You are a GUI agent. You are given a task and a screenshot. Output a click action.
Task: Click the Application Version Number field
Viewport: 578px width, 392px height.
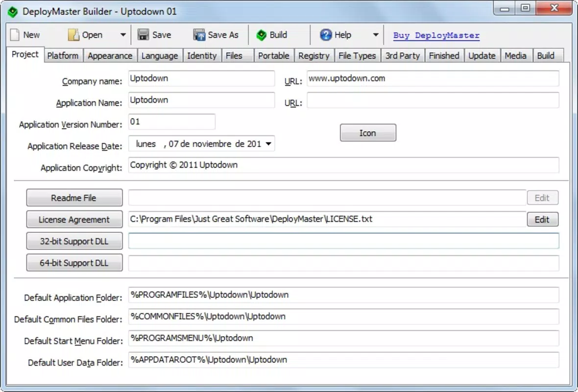click(171, 122)
